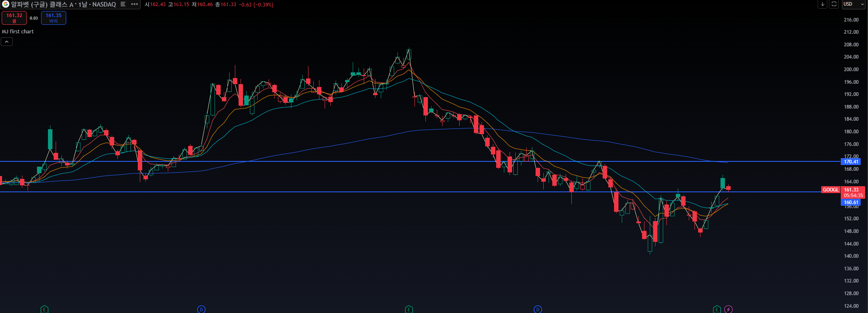Click the flag icon next to NASDAQ
Screen dimensions: 868x313
click(123, 4)
